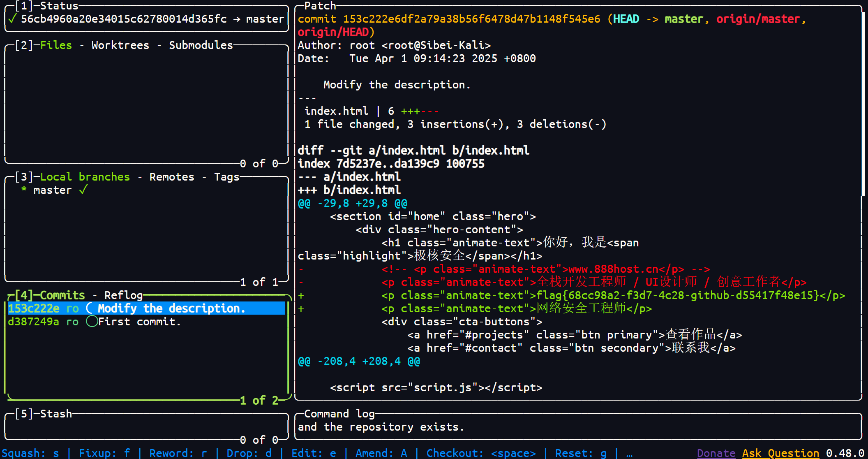Click the graph circle of First commit
The image size is (868, 459).
[x=92, y=321]
